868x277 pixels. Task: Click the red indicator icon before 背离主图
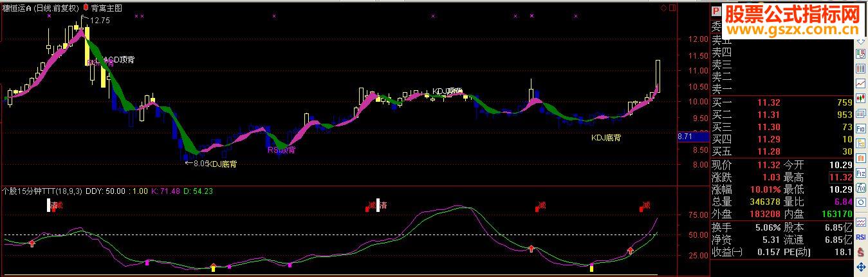(86, 8)
